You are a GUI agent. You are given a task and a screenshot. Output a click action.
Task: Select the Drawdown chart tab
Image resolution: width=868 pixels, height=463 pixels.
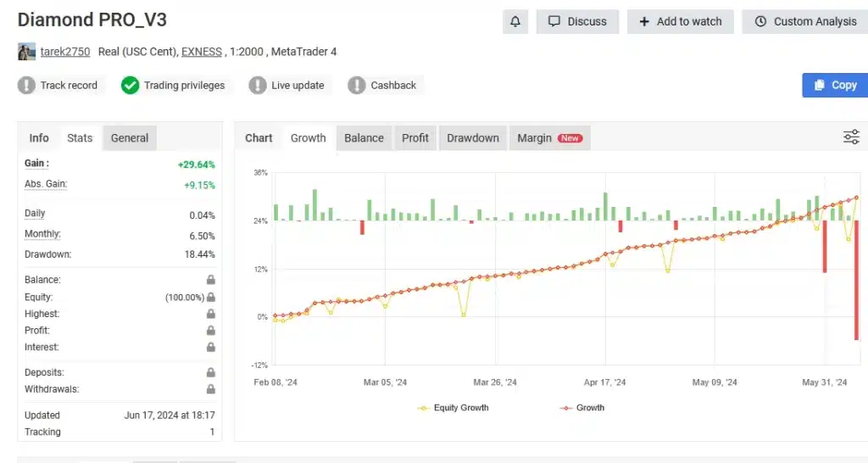point(473,138)
